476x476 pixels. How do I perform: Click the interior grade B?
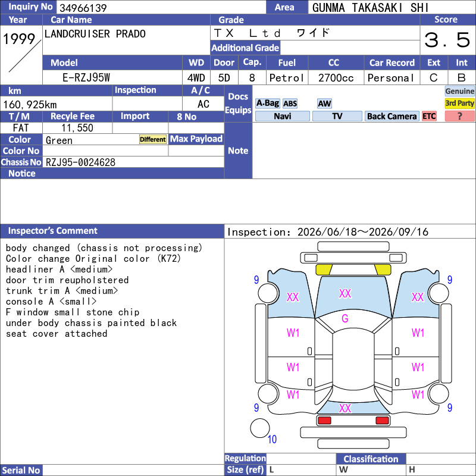coord(462,78)
